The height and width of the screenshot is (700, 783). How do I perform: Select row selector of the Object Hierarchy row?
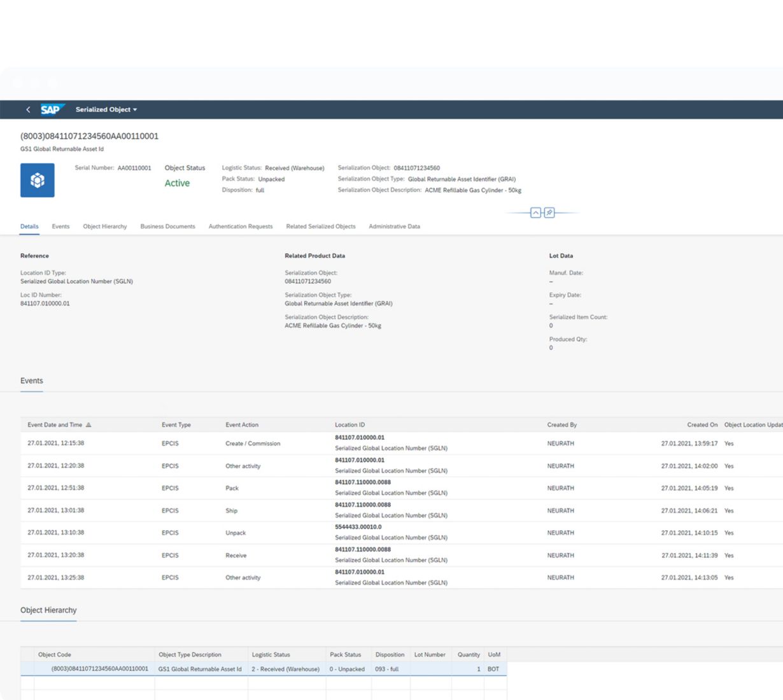27,669
